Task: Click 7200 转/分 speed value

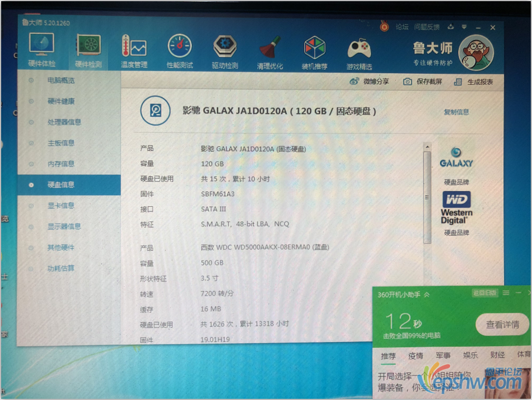Action: point(217,293)
